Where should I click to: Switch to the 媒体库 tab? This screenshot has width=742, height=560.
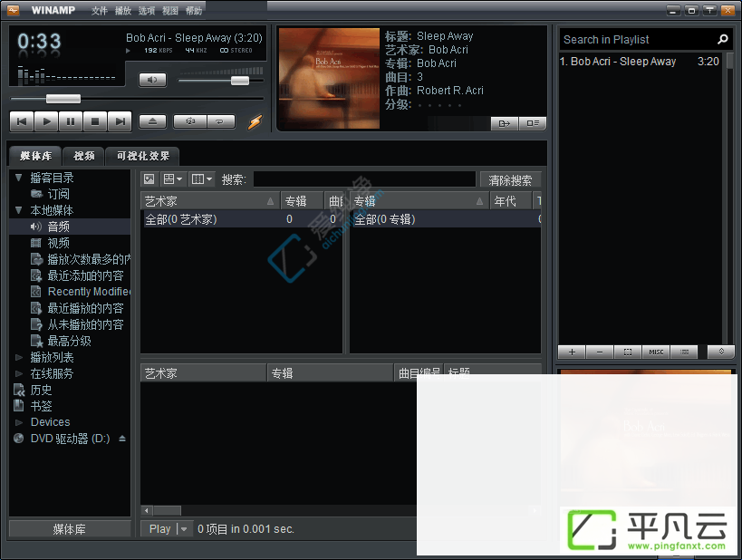[x=36, y=156]
